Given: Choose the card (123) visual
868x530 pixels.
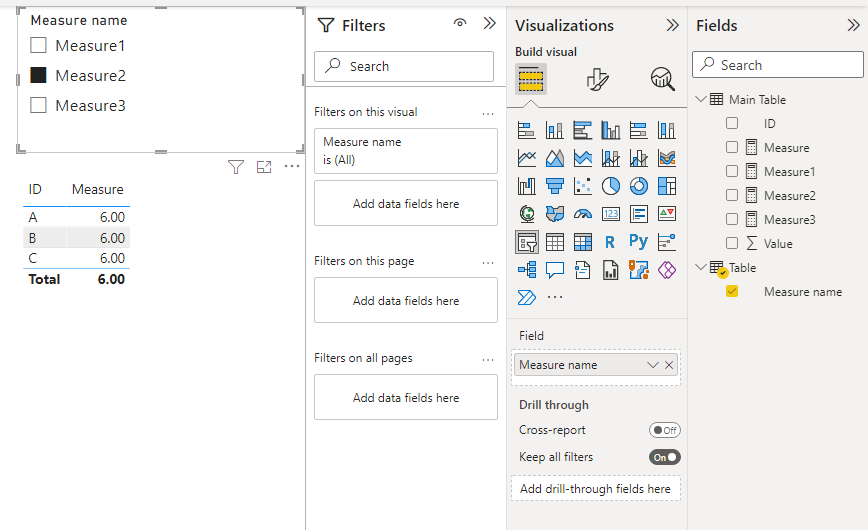Looking at the screenshot, I should (x=611, y=214).
